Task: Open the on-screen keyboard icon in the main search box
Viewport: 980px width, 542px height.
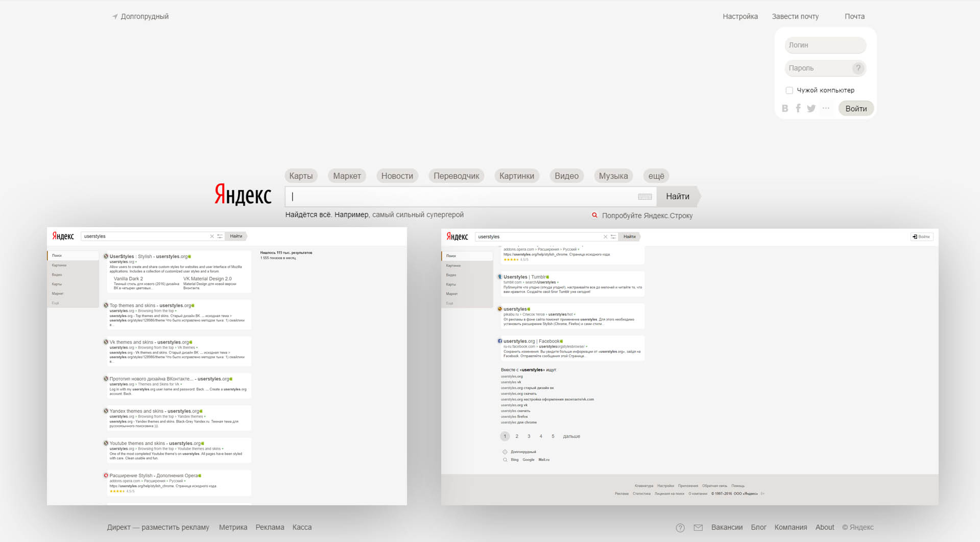Action: point(644,196)
